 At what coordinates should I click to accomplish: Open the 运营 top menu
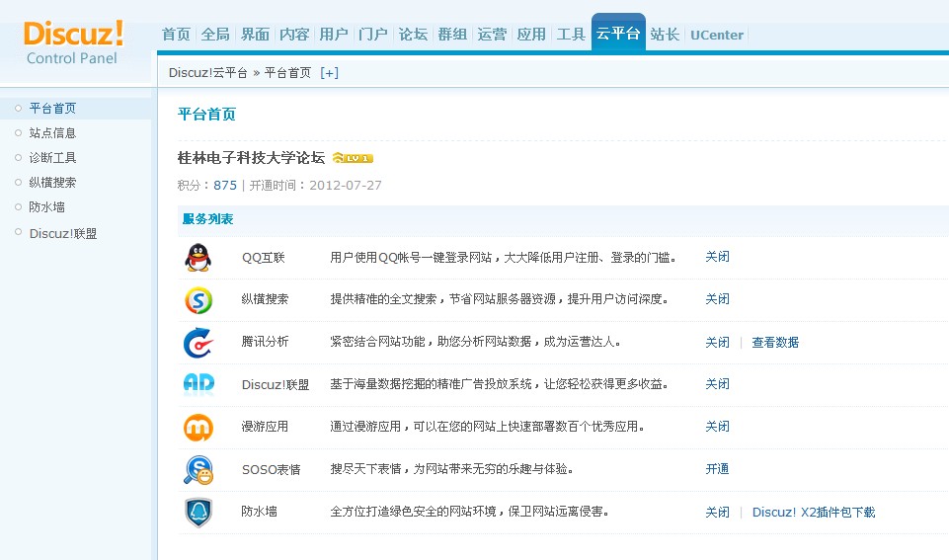tap(492, 35)
